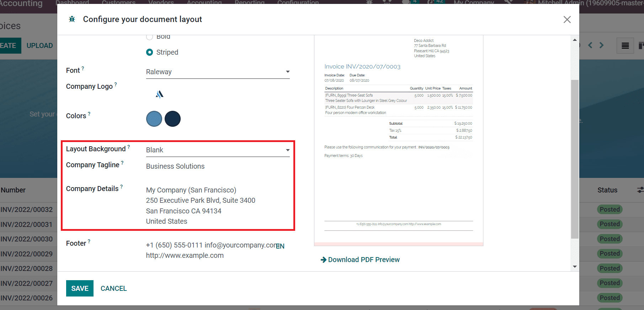Click the bug icon beside the dialog title
Viewport: 644px width, 310px height.
[x=72, y=19]
